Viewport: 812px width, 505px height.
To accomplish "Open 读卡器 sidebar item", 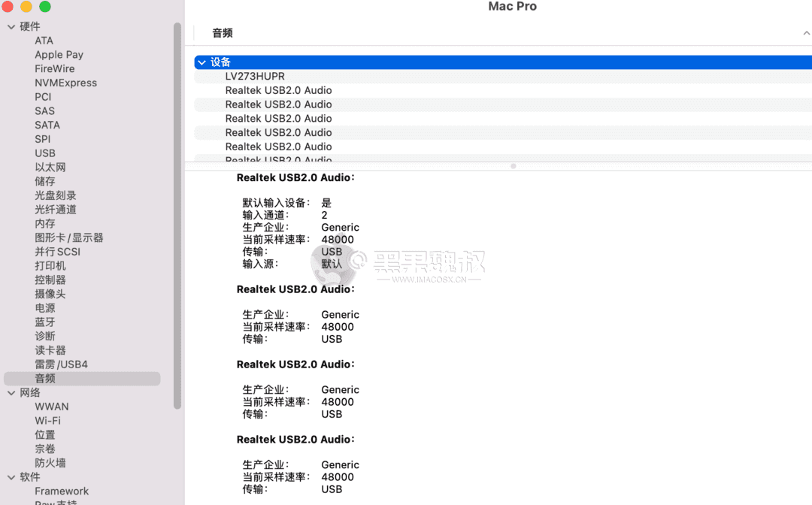I will coord(50,350).
